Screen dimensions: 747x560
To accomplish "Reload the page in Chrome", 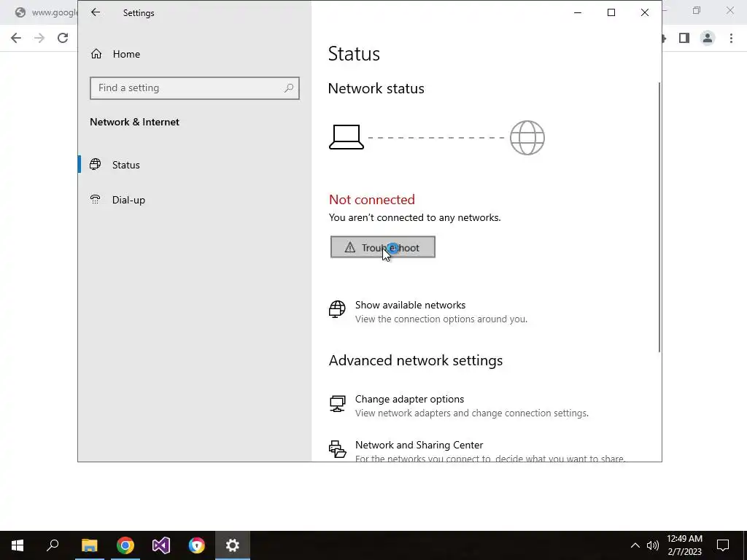I will [x=63, y=38].
